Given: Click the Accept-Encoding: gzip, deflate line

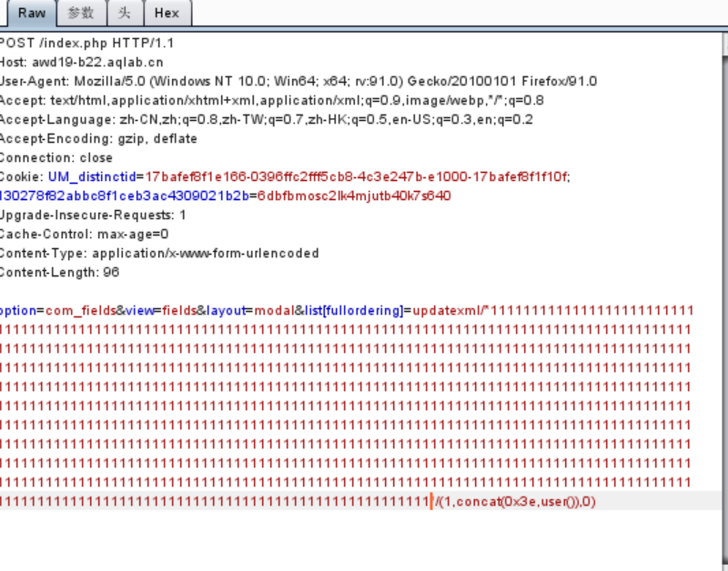Looking at the screenshot, I should click(98, 139).
